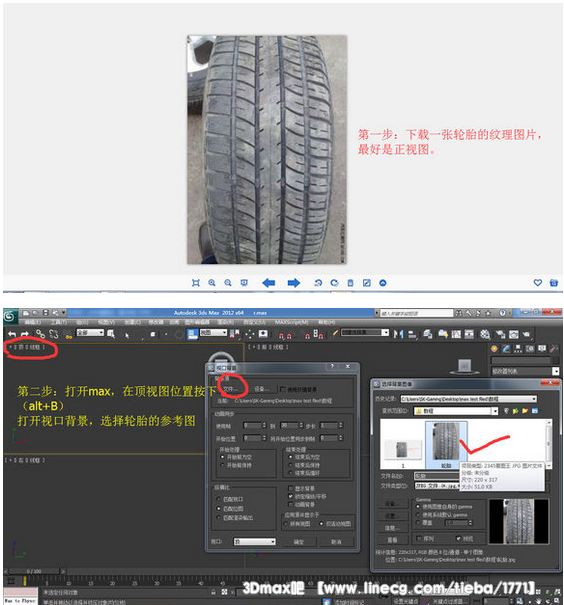Select the Unlink Selection tool

(x=54, y=333)
